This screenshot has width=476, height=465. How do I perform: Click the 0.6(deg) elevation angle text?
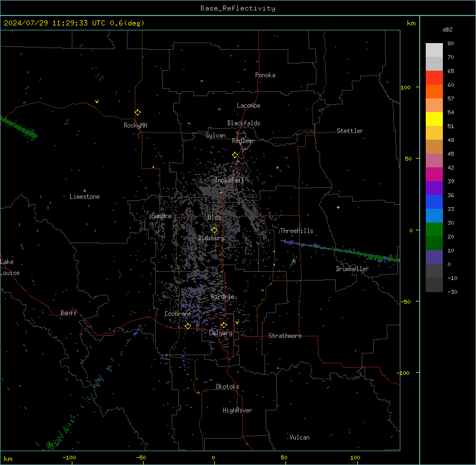pyautogui.click(x=127, y=23)
